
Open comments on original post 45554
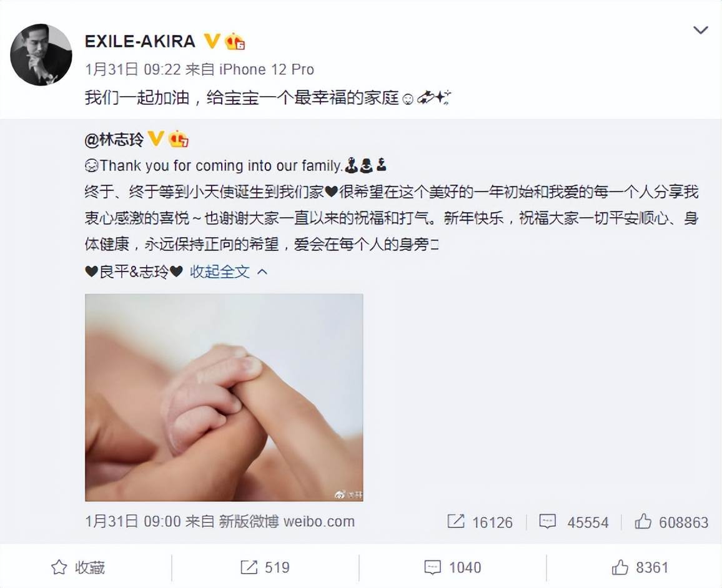(574, 522)
